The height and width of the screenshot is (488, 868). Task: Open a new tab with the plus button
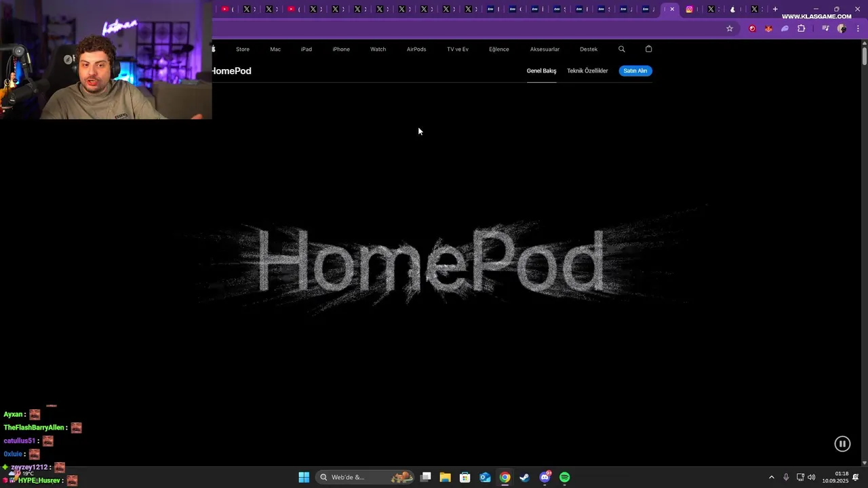pyautogui.click(x=775, y=9)
